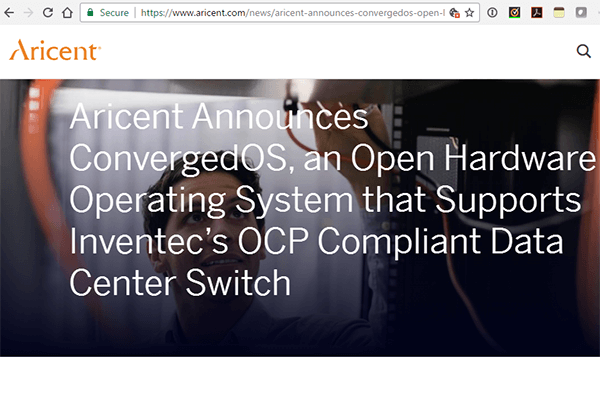Reload the current page
600x411 pixels.
click(x=47, y=13)
